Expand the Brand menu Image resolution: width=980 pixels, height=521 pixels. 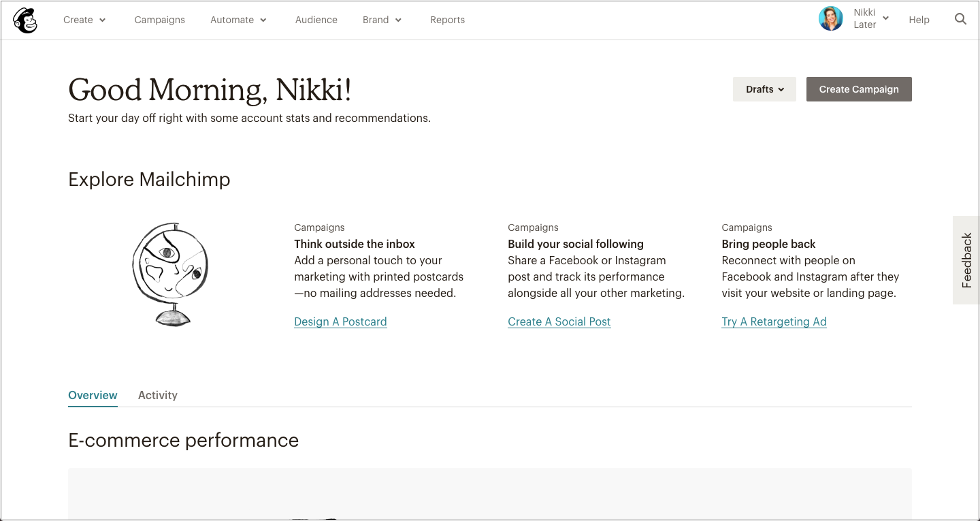(382, 20)
